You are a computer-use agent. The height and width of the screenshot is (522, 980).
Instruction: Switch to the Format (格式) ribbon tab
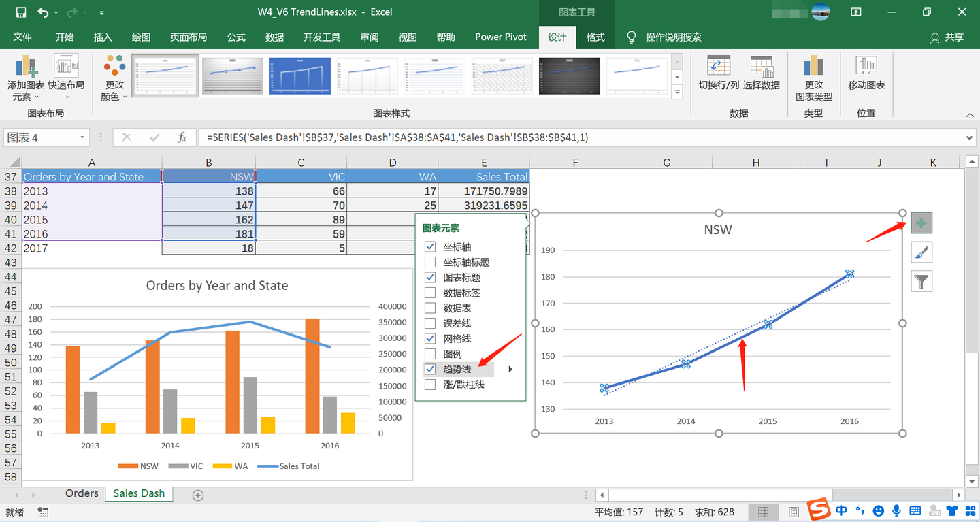[595, 37]
